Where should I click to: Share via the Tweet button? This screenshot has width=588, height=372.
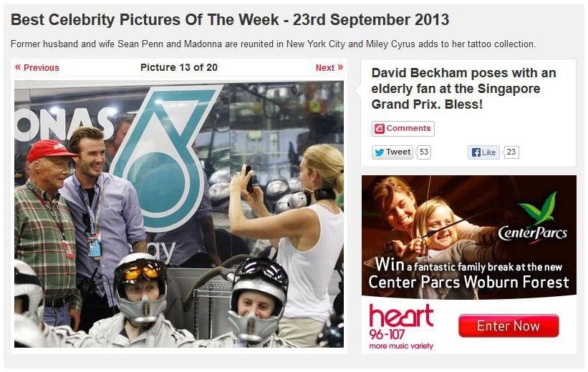click(x=392, y=152)
